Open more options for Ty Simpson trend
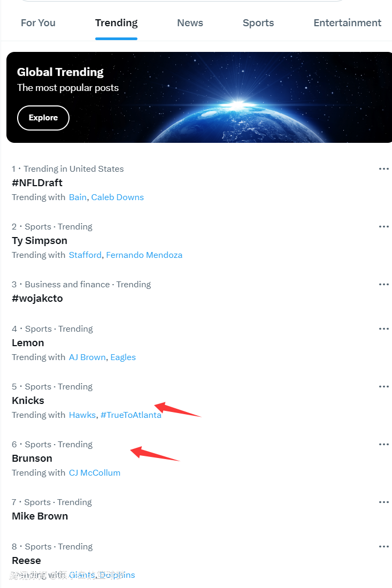Viewport: 392px width, 588px height. click(x=383, y=227)
